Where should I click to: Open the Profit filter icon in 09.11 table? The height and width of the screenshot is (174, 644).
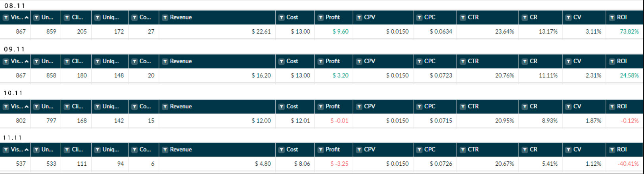pos(320,62)
